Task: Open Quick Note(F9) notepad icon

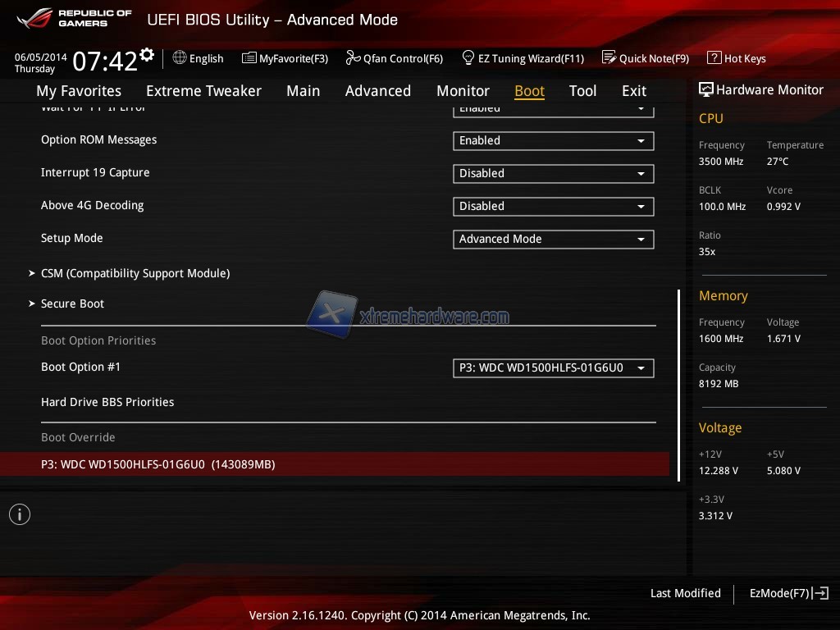Action: [x=609, y=58]
